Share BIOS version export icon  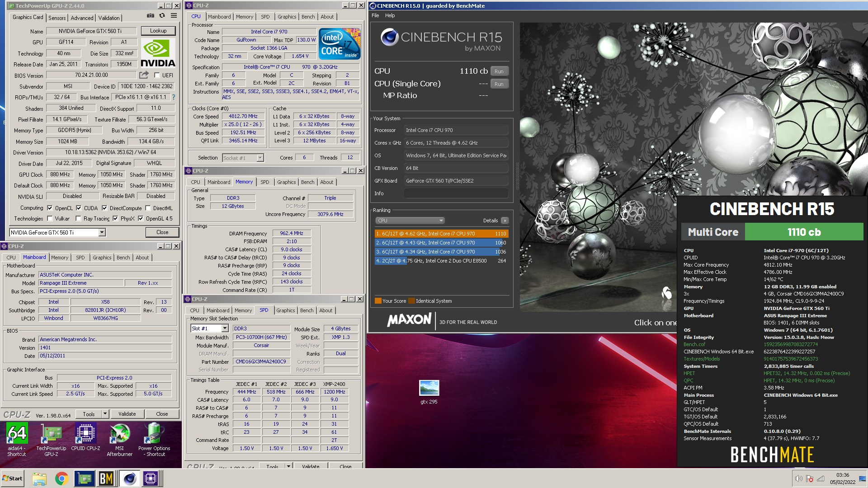pyautogui.click(x=144, y=75)
